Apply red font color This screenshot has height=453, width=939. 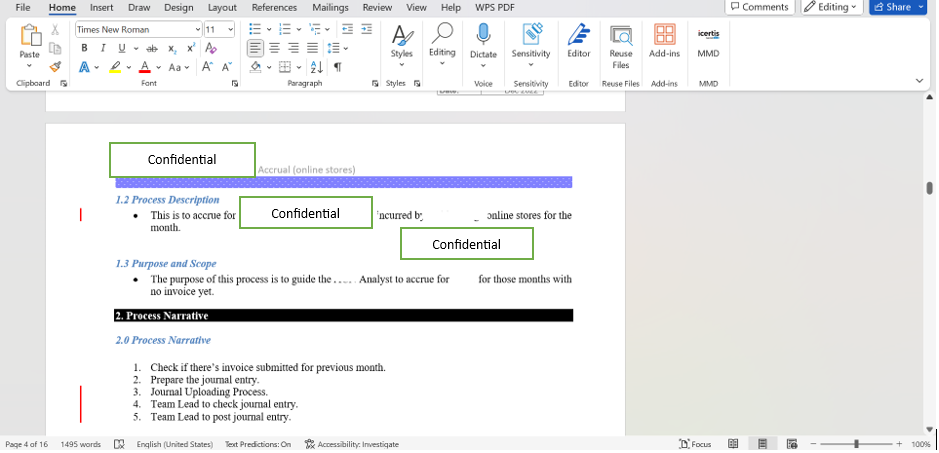pos(144,67)
